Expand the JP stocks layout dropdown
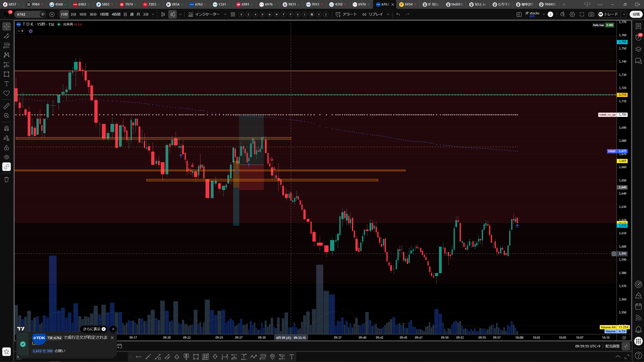The height and width of the screenshot is (362, 644). click(x=544, y=14)
